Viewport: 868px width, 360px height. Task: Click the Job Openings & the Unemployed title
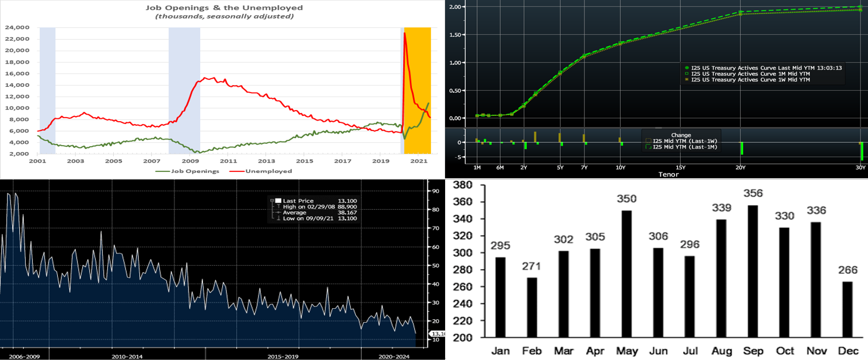[x=224, y=8]
